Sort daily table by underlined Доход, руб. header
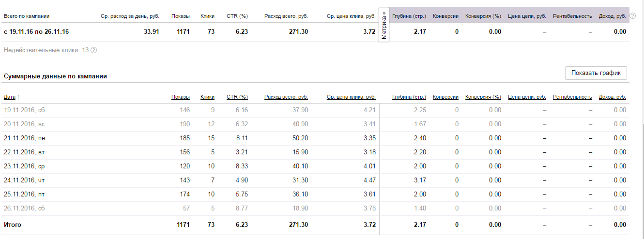 click(x=612, y=97)
